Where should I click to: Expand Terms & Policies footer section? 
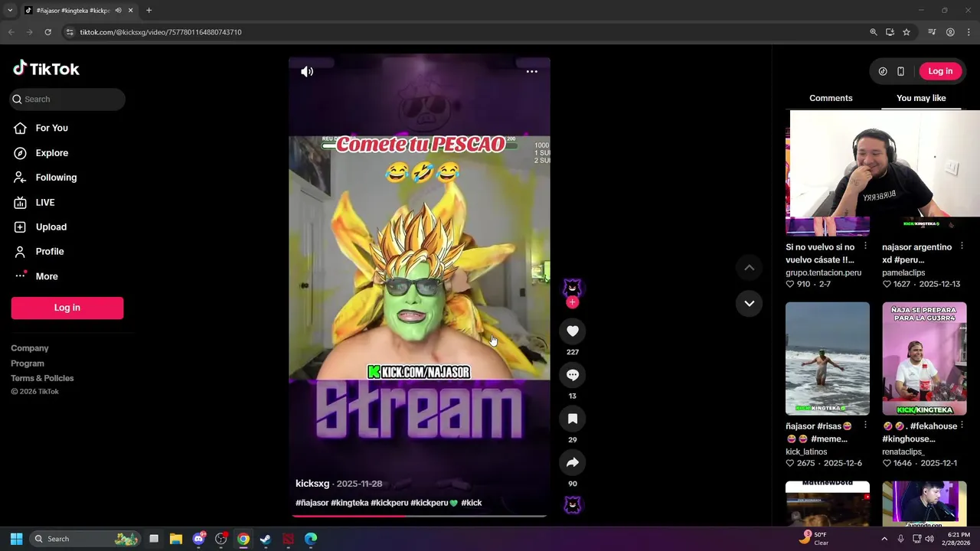coord(42,378)
